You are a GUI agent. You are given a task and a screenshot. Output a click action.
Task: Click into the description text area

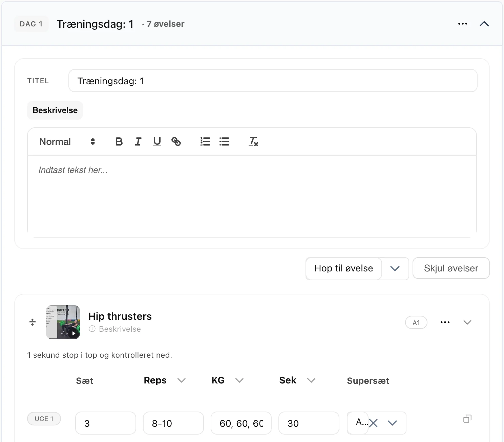pyautogui.click(x=252, y=196)
